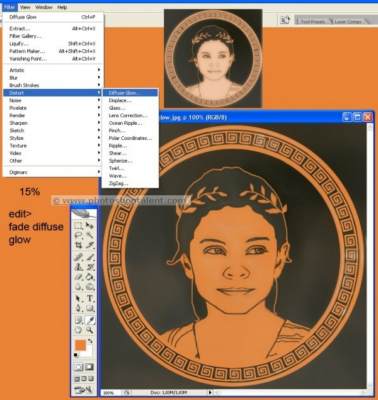Swap foreground and background colors
Screen dimensions: 378x400
point(90,341)
